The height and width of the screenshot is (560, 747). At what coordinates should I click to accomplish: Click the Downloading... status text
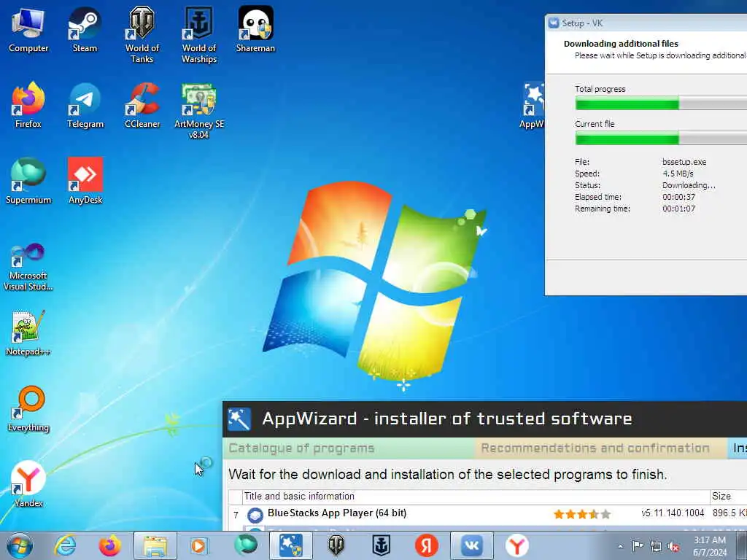click(x=689, y=185)
